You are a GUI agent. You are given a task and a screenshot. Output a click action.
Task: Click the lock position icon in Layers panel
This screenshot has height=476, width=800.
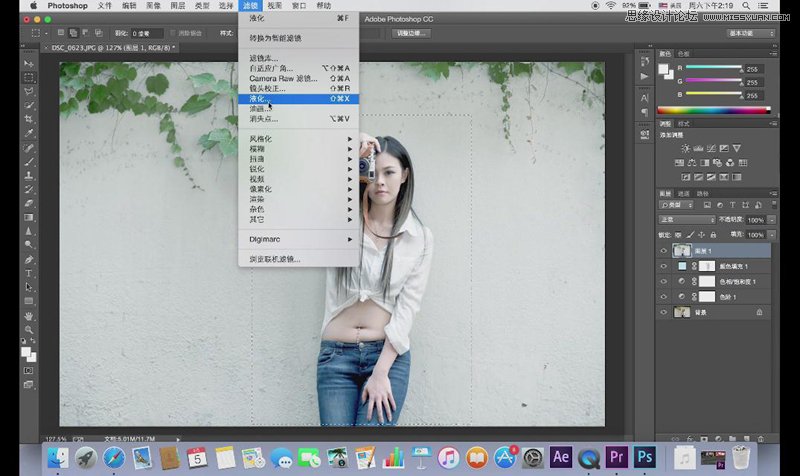[x=702, y=235]
